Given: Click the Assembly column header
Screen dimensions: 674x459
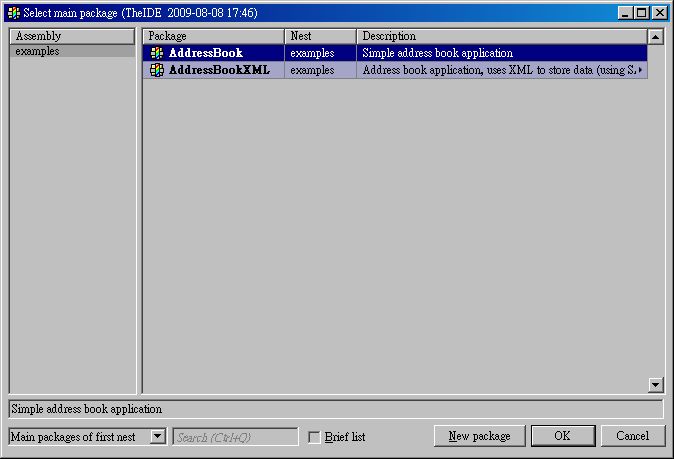Looking at the screenshot, I should pyautogui.click(x=71, y=36).
